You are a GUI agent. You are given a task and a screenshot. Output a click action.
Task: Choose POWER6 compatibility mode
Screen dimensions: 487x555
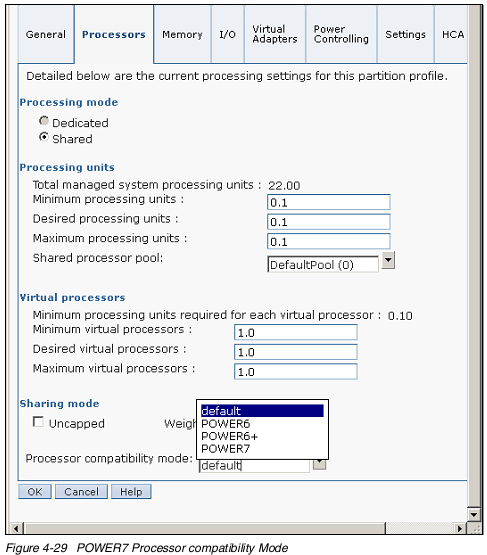pos(262,424)
